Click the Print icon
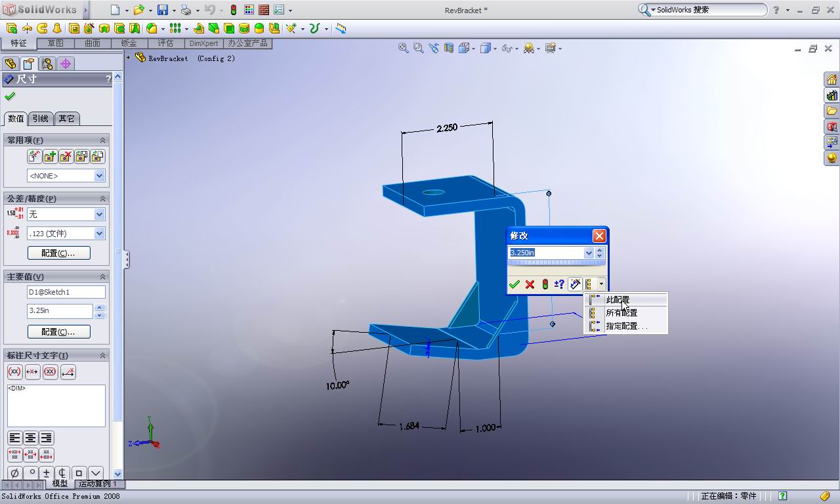The height and width of the screenshot is (504, 840). coord(186,10)
